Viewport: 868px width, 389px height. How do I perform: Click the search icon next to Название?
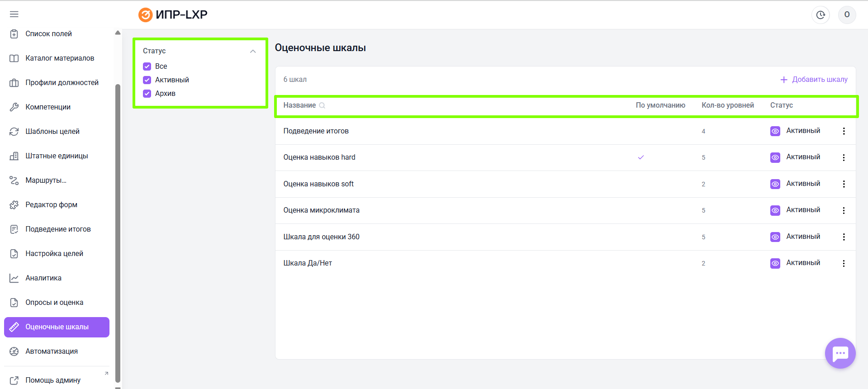(x=322, y=105)
